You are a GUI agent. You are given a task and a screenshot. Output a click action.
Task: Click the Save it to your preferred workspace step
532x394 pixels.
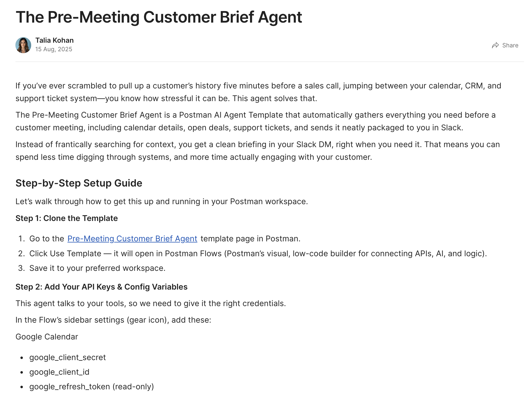tap(97, 268)
